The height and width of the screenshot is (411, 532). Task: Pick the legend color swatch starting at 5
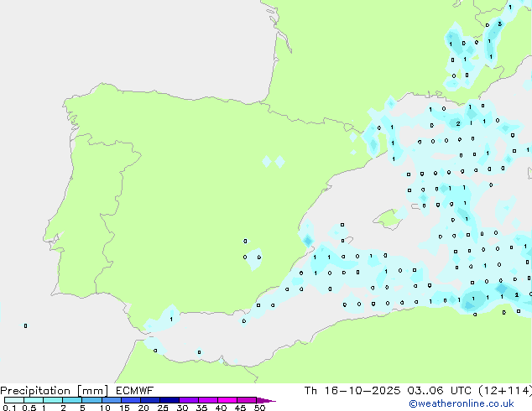[91, 400]
